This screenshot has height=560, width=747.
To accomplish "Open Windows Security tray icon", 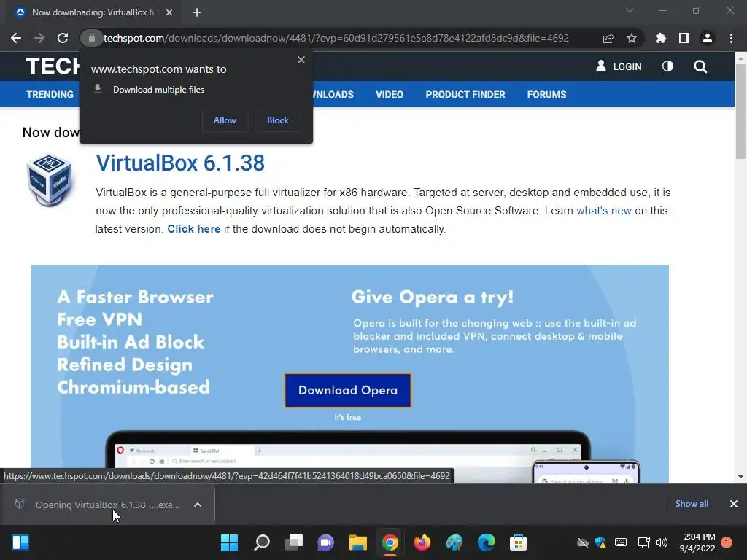I will [601, 542].
